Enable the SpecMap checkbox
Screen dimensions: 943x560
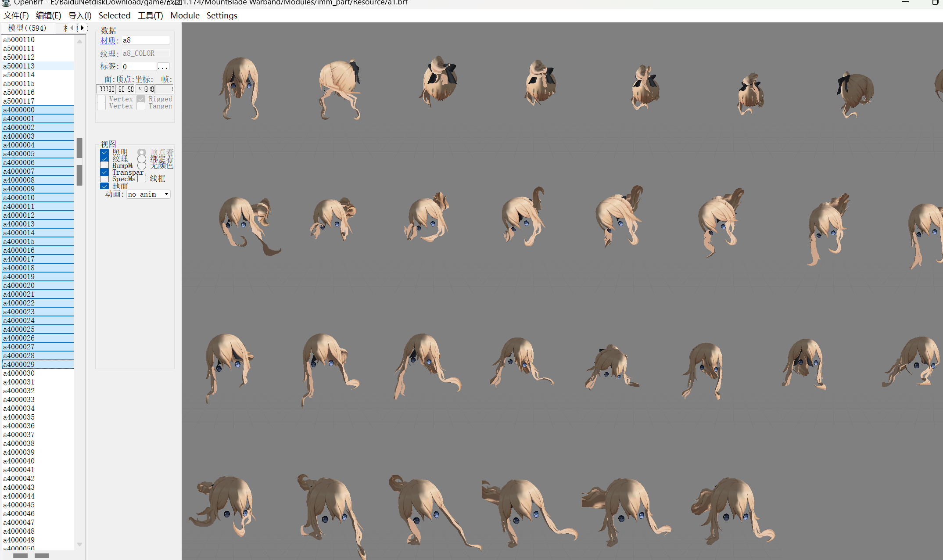pos(104,179)
